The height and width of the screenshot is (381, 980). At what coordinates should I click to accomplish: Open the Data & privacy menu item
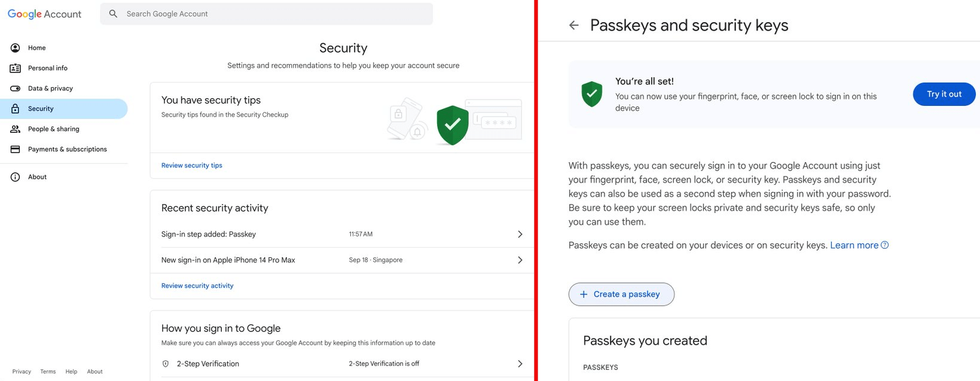[50, 89]
